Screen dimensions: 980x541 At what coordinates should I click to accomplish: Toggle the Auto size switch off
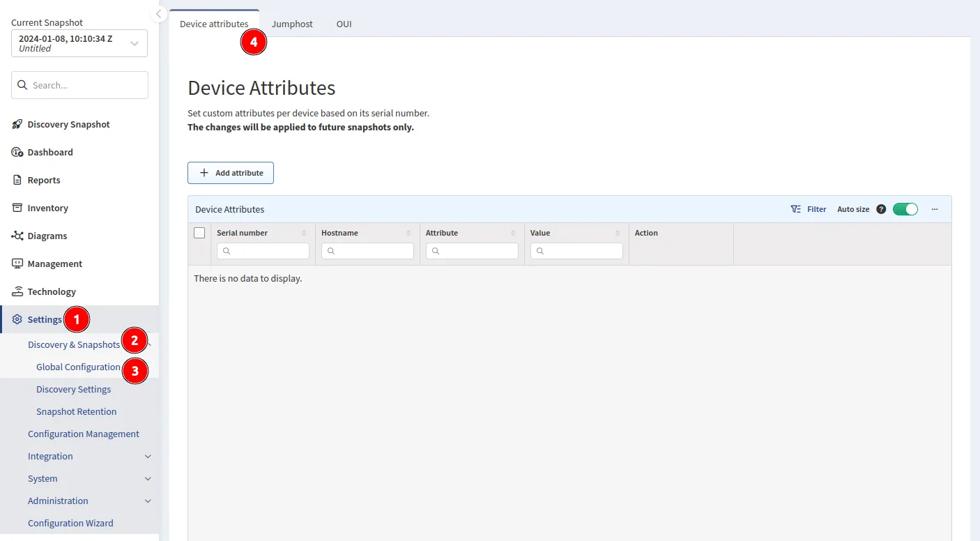[x=905, y=209]
